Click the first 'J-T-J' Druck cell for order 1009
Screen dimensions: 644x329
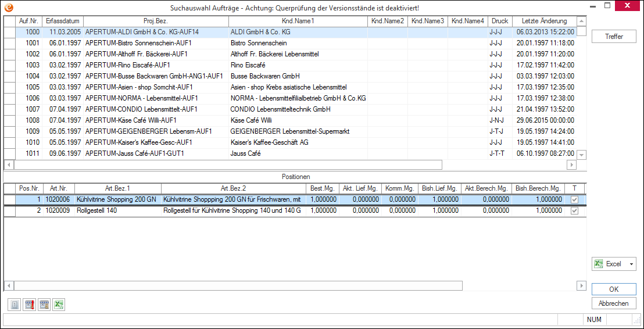coord(500,132)
